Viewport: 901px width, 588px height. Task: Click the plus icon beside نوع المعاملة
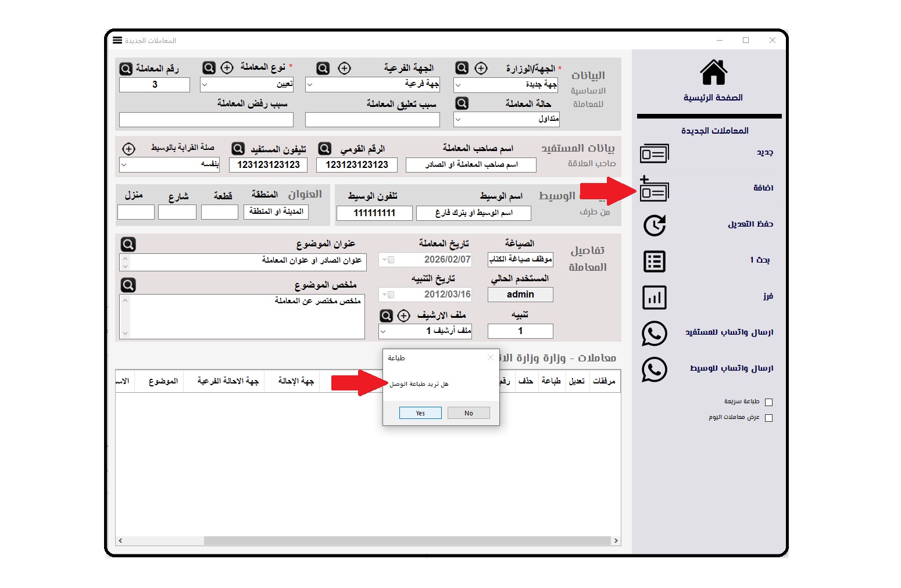[x=226, y=67]
